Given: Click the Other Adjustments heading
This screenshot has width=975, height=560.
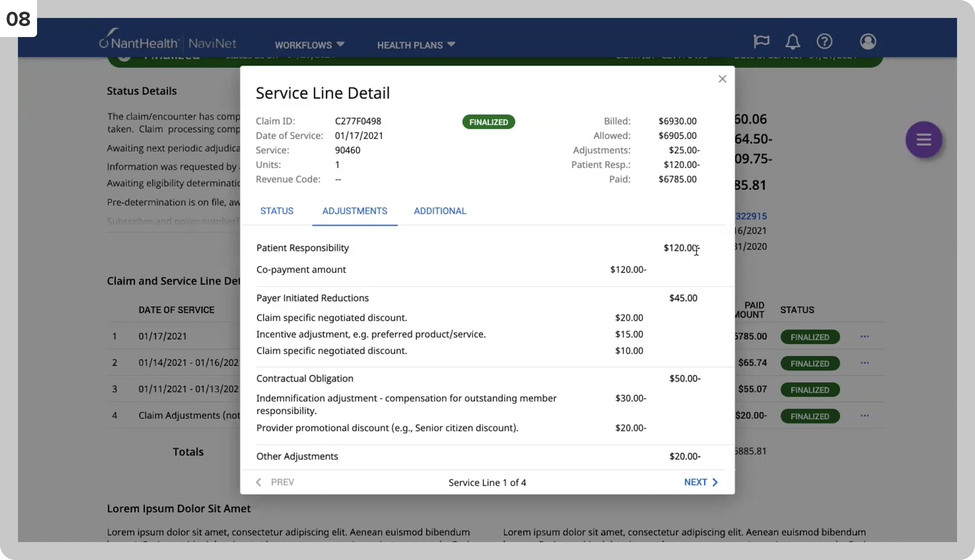Looking at the screenshot, I should coord(297,456).
